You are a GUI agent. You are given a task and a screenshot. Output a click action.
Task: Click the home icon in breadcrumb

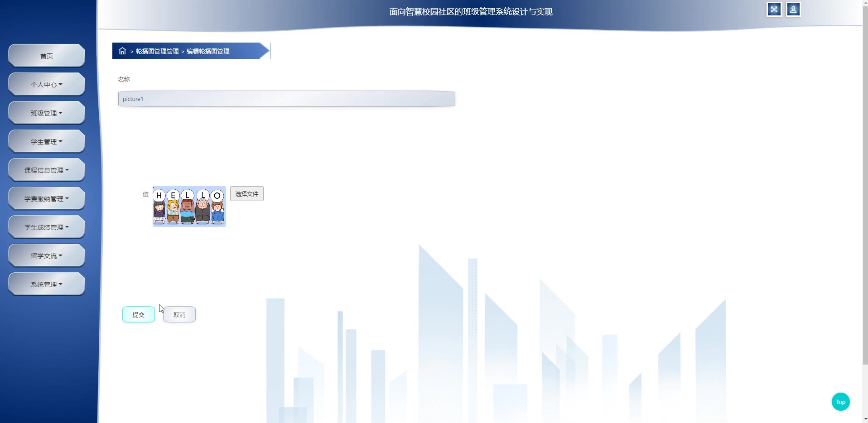point(122,51)
